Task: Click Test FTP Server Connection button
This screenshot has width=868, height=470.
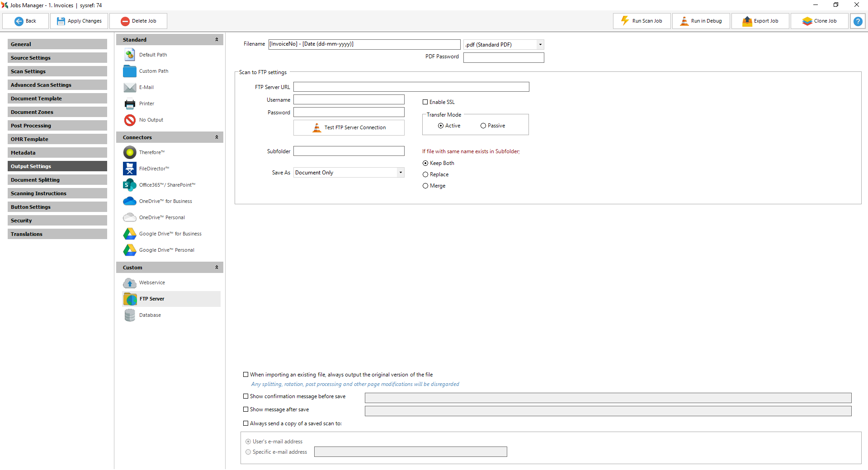Action: tap(349, 128)
